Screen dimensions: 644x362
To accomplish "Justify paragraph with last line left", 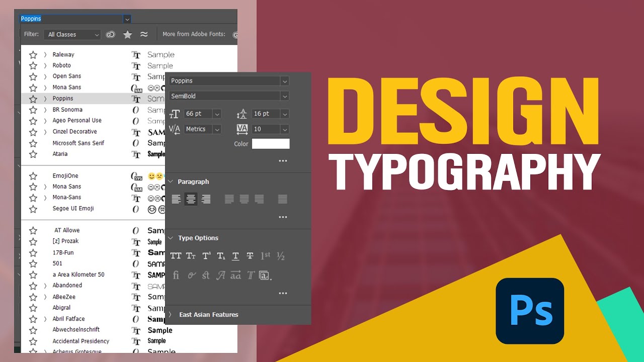I will (229, 199).
